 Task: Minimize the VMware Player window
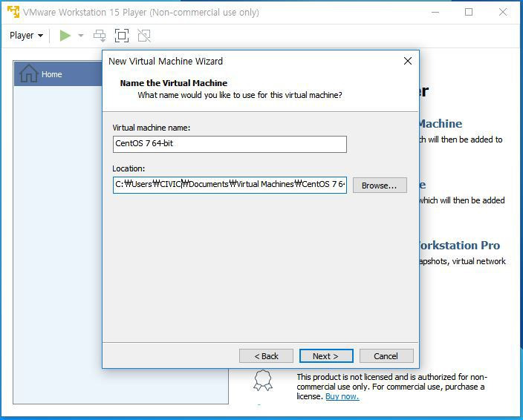435,13
